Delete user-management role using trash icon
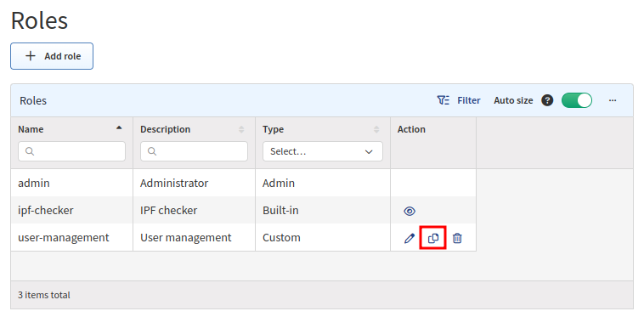Screen dimensions: 644x317 point(457,238)
